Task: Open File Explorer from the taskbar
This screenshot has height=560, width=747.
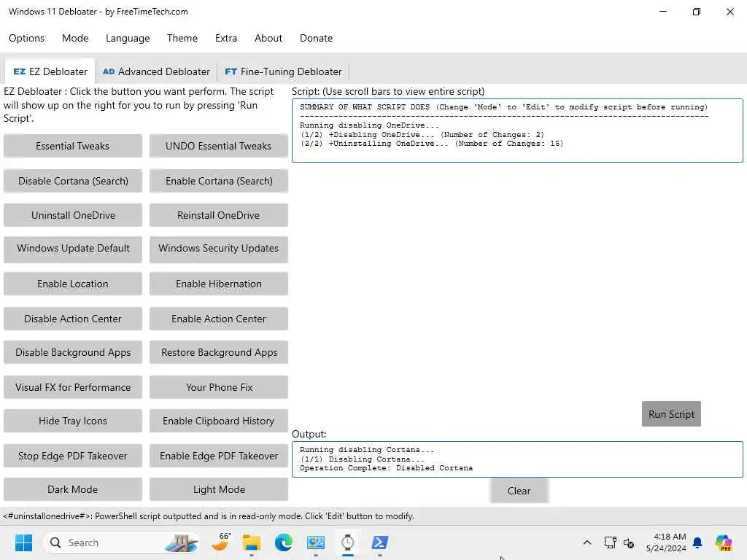Action: [252, 542]
